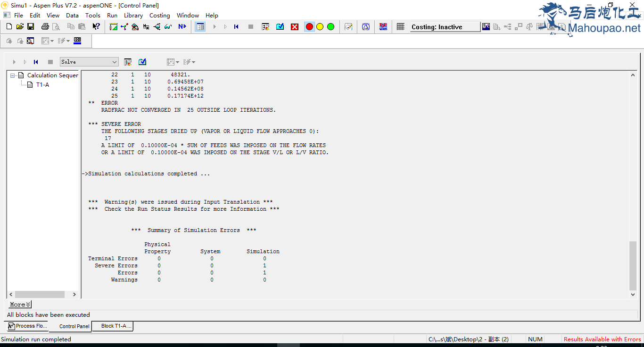This screenshot has height=347, width=644.
Task: Click the black grid icon beside Costing
Action: (x=401, y=27)
